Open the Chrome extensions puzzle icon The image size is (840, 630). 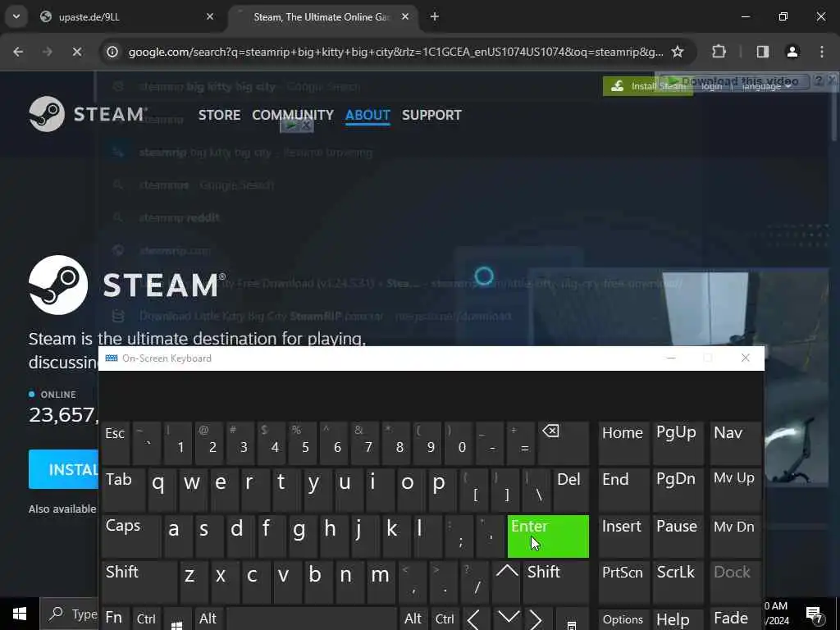719,52
